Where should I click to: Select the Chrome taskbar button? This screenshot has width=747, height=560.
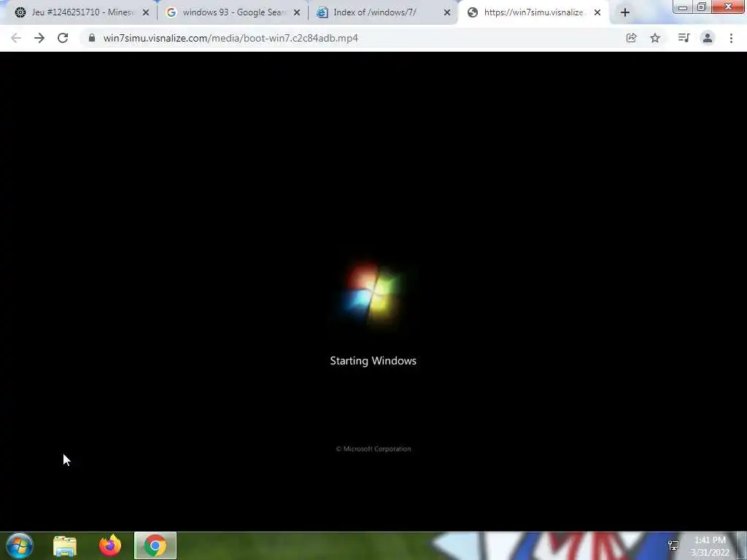tap(155, 545)
